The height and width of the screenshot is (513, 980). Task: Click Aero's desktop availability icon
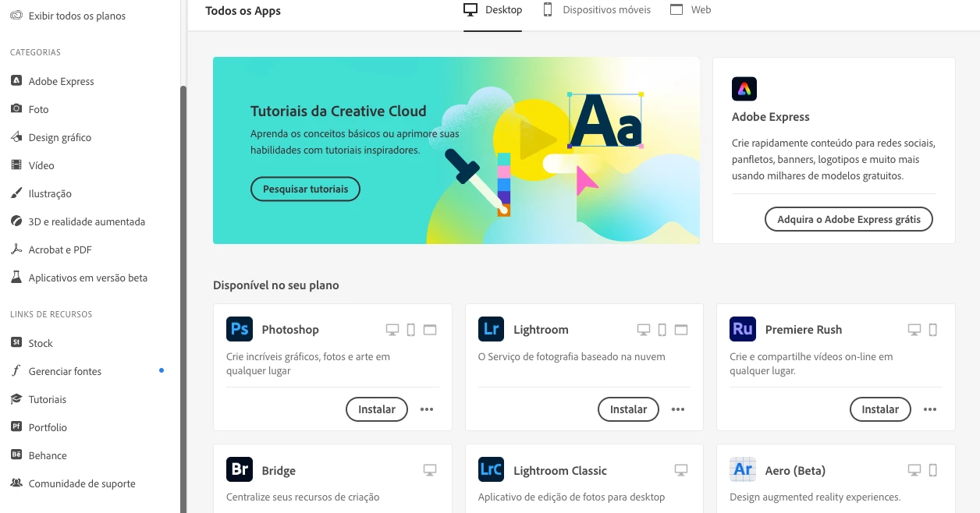(914, 470)
